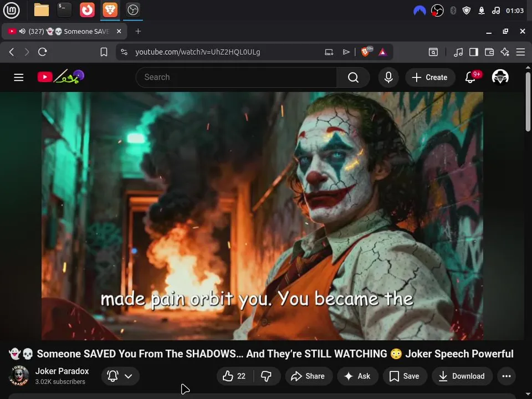Go forward to the next page
Viewport: 532px width, 399px height.
point(27,52)
